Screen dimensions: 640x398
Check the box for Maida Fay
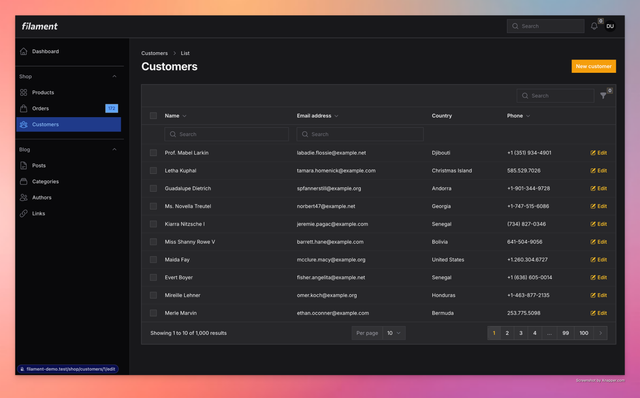(153, 260)
